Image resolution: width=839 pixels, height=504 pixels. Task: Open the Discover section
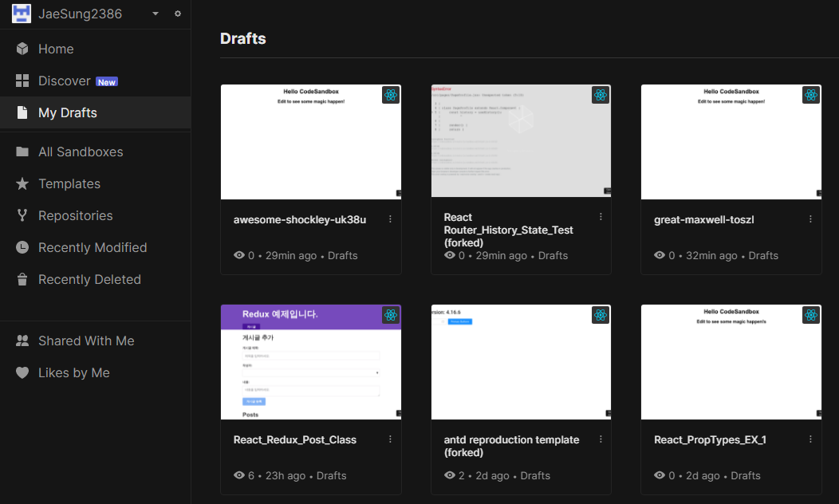95,81
